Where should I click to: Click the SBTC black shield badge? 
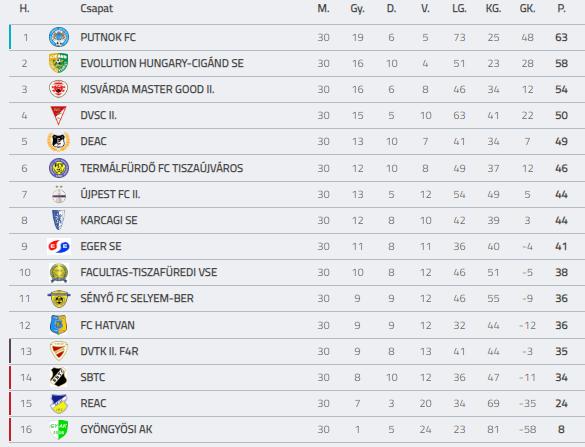[x=59, y=377]
